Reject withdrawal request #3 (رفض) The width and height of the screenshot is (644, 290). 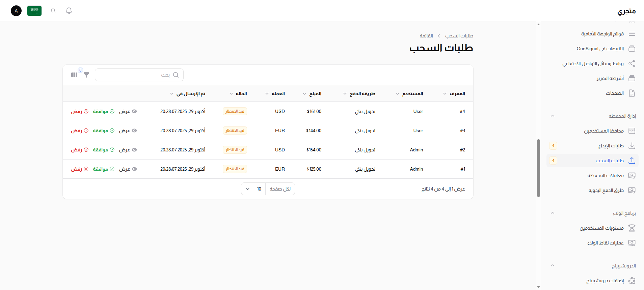80,130
